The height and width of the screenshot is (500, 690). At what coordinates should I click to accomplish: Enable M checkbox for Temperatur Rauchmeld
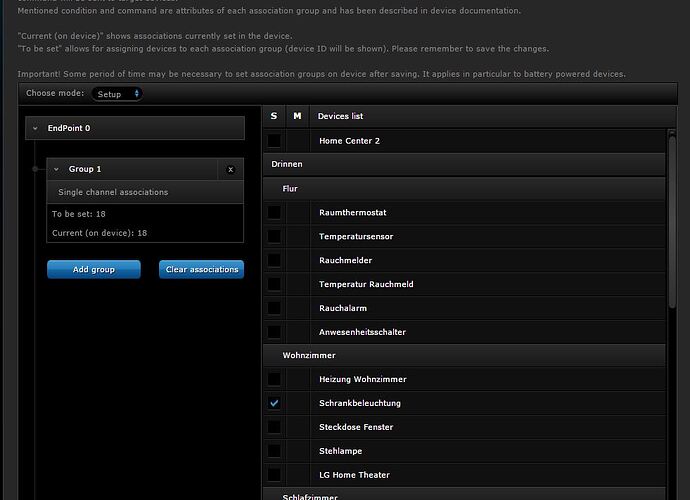coord(298,284)
